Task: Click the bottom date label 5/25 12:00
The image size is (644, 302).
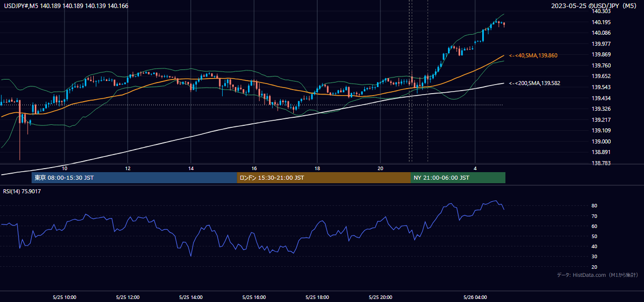Action: (127, 297)
